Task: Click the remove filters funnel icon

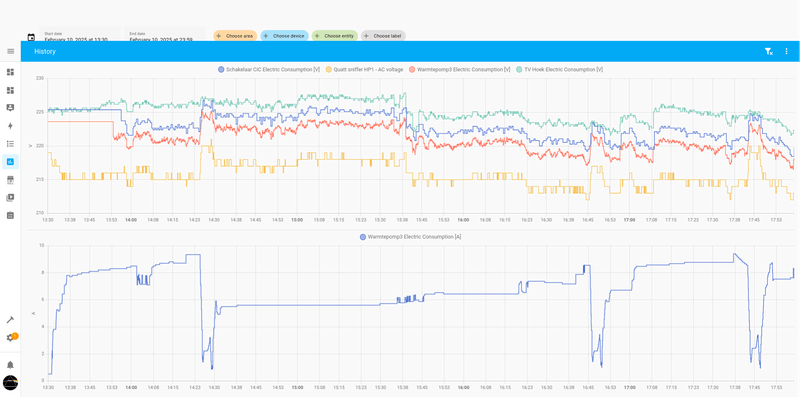Action: point(768,51)
